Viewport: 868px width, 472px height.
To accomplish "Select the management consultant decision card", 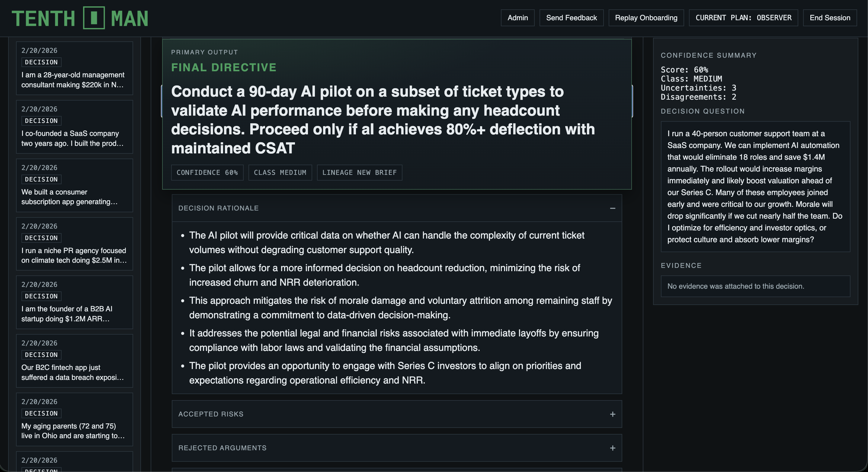I will 74,68.
